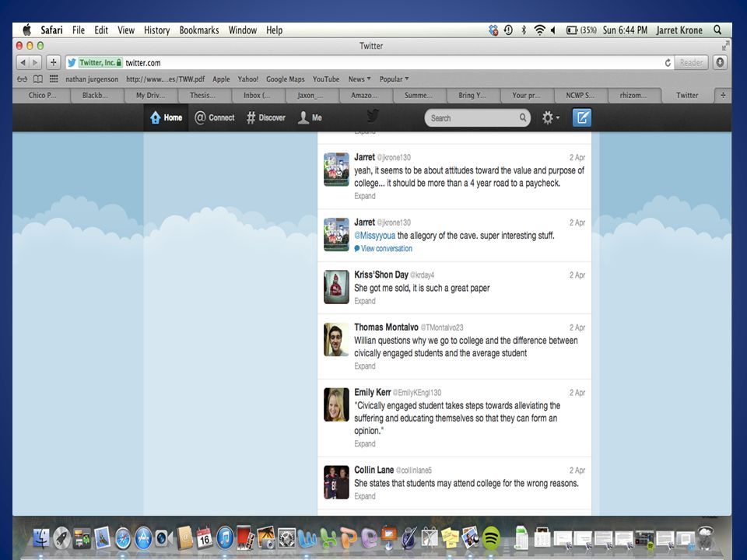747x560 pixels.
Task: Open Top Sites grid icon
Action: click(x=54, y=79)
